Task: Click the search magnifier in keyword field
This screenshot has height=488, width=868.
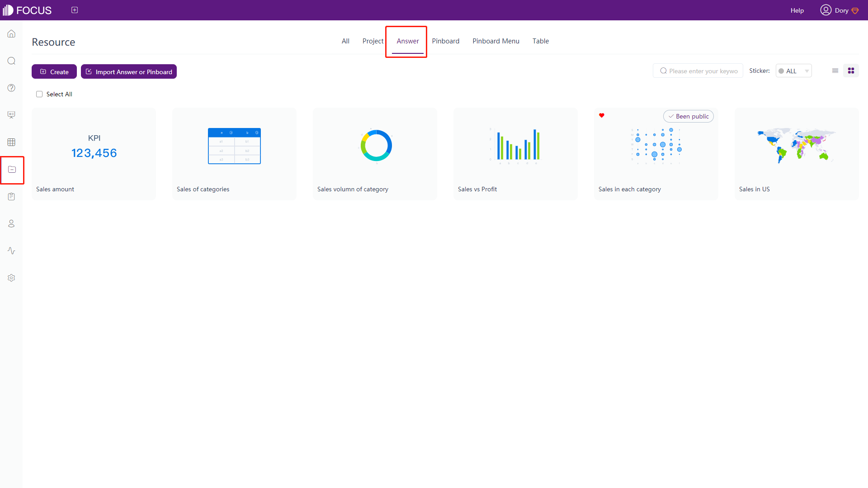Action: [663, 71]
